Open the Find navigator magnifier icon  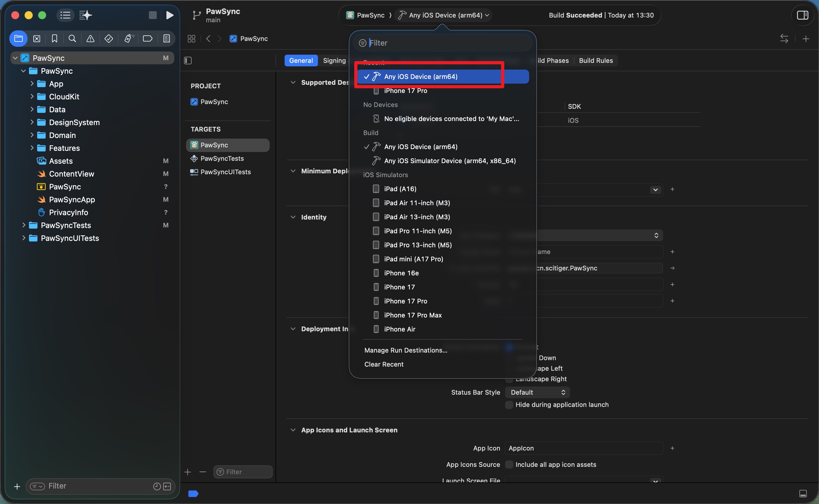pos(72,39)
